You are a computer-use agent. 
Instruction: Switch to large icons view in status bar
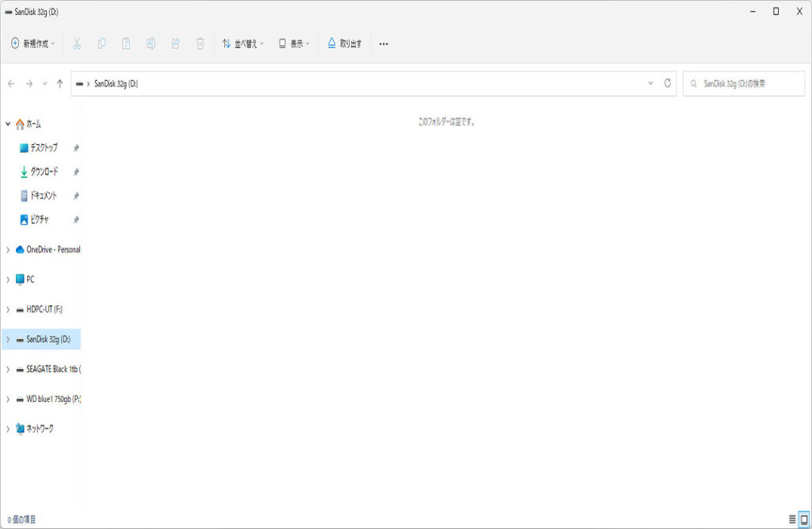(x=804, y=519)
